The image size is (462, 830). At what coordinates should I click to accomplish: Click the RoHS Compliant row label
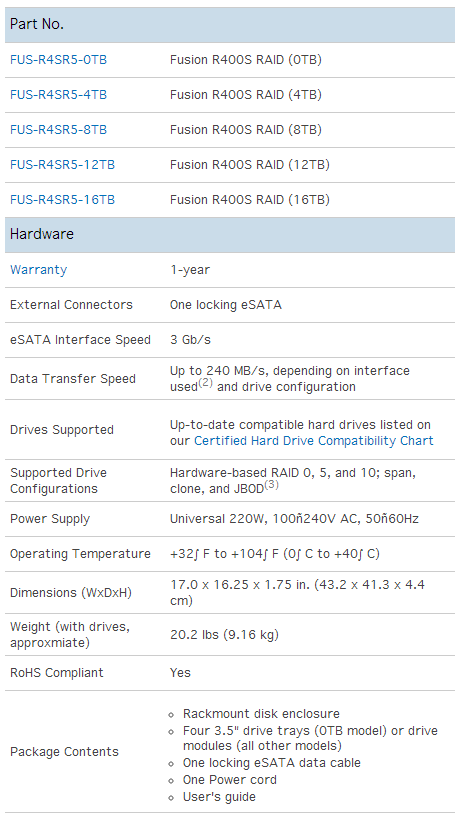pyautogui.click(x=57, y=673)
